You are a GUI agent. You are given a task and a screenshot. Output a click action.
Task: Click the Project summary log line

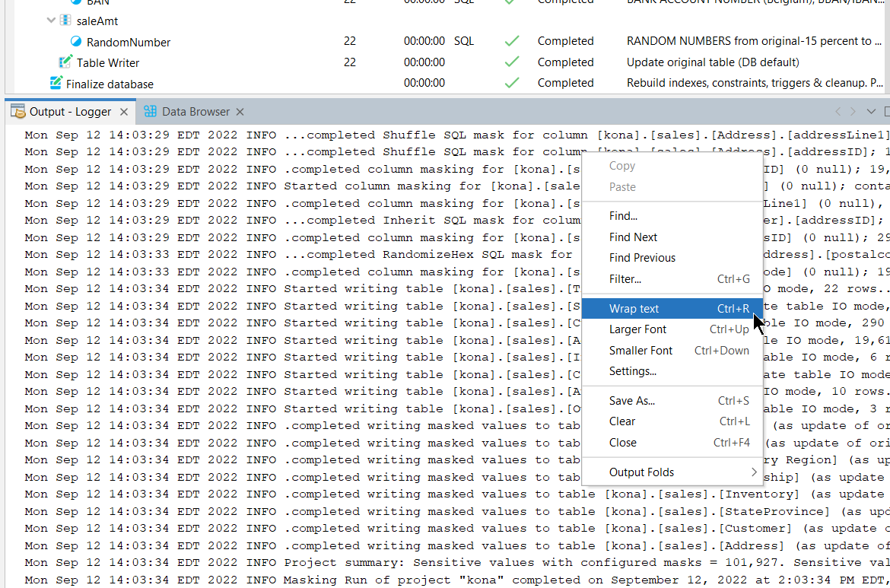pyautogui.click(x=457, y=562)
